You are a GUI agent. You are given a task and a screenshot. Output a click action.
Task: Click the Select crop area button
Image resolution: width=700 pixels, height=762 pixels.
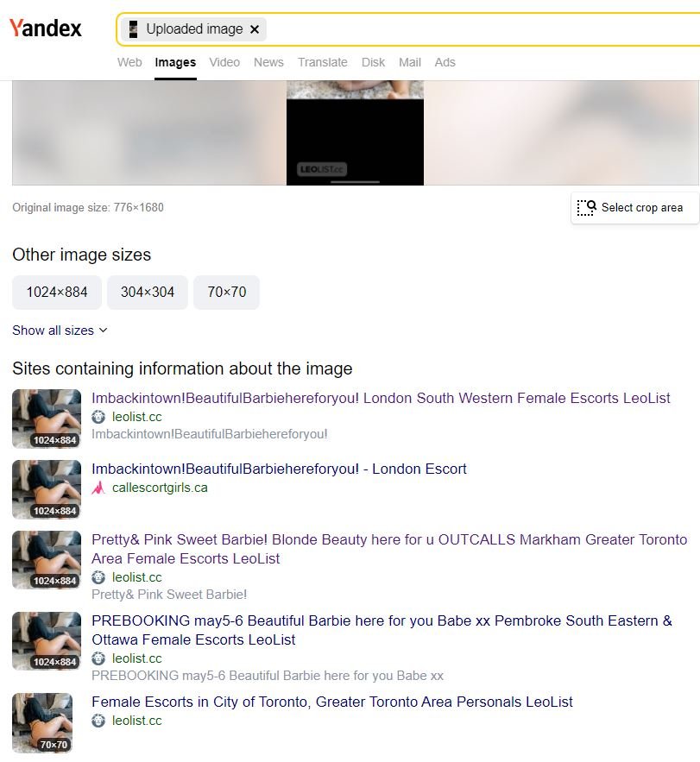[635, 207]
